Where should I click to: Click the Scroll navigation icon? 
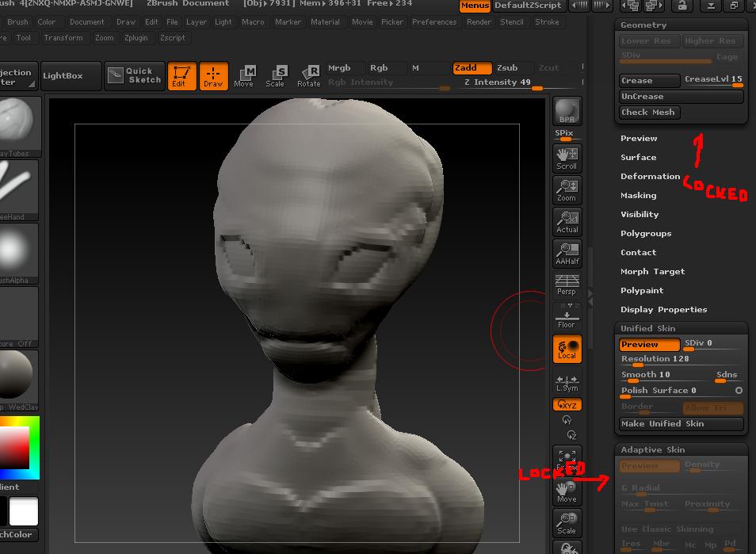tap(567, 158)
